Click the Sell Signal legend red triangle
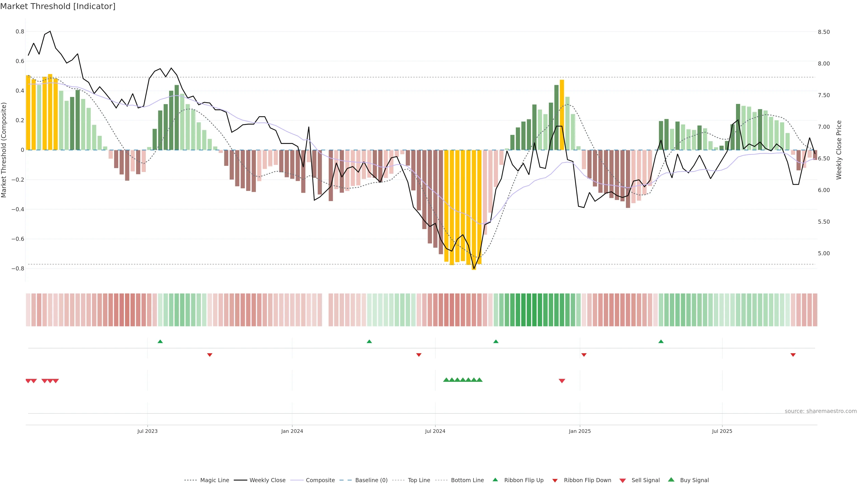Viewport: 868px width, 488px height. point(622,480)
